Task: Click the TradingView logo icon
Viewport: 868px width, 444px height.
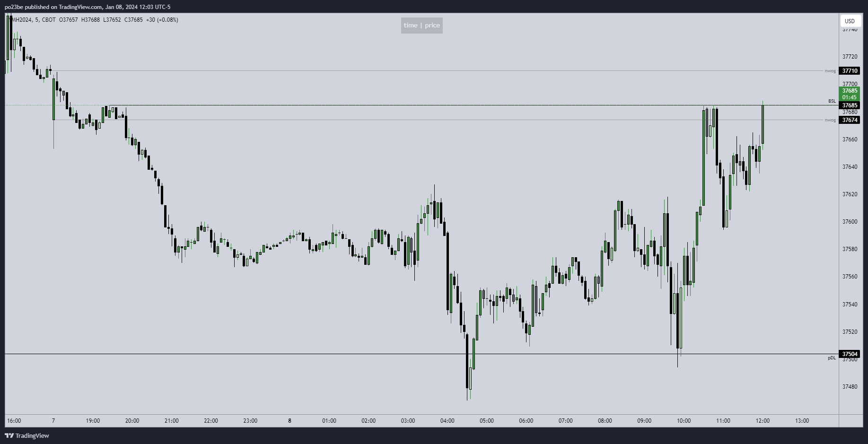Action: click(x=9, y=435)
